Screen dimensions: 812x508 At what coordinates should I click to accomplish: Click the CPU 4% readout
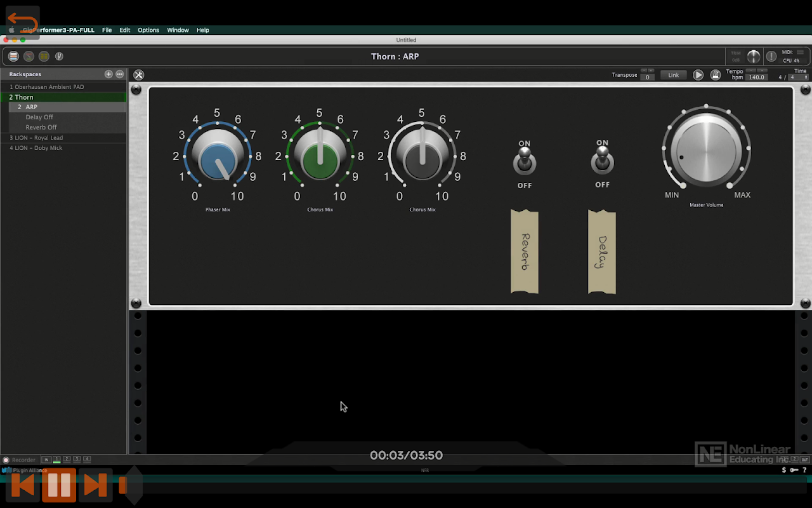click(x=791, y=61)
